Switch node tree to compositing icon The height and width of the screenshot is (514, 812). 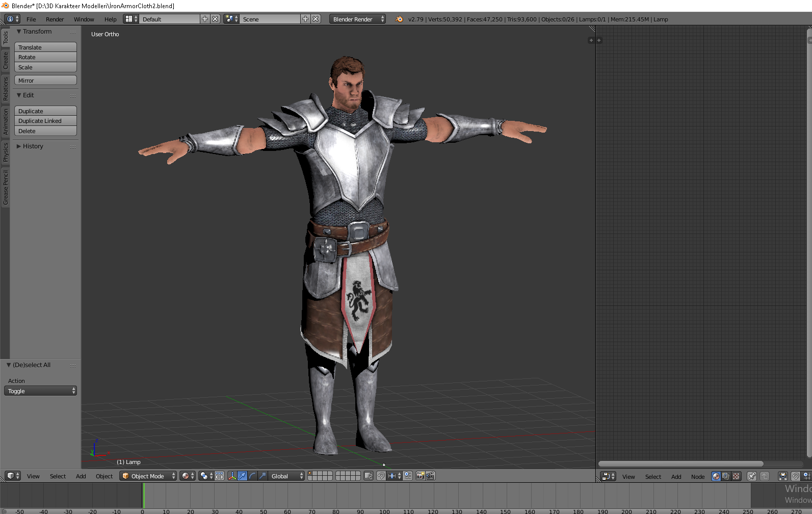[726, 476]
